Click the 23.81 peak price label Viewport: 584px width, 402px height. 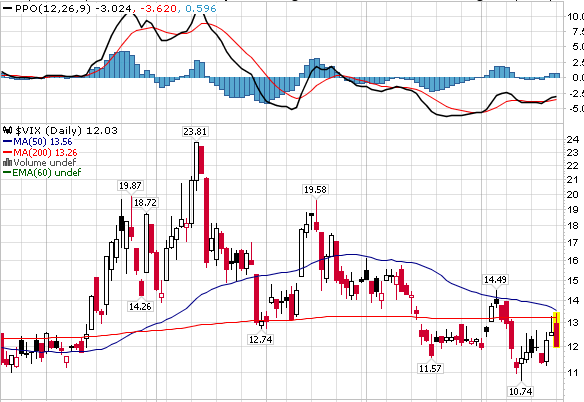pyautogui.click(x=195, y=132)
